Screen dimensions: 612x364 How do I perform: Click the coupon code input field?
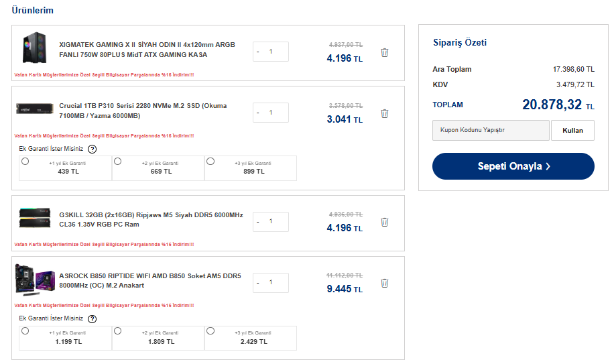(x=491, y=130)
